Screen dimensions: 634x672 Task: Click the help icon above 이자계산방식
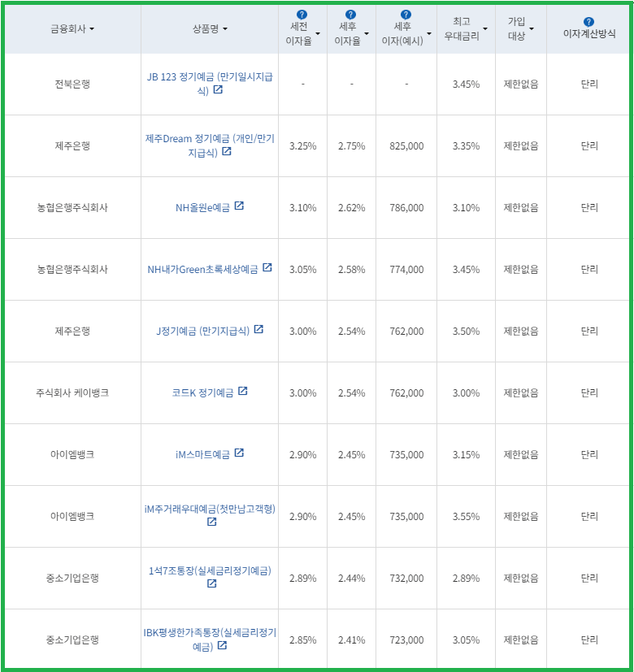click(588, 22)
